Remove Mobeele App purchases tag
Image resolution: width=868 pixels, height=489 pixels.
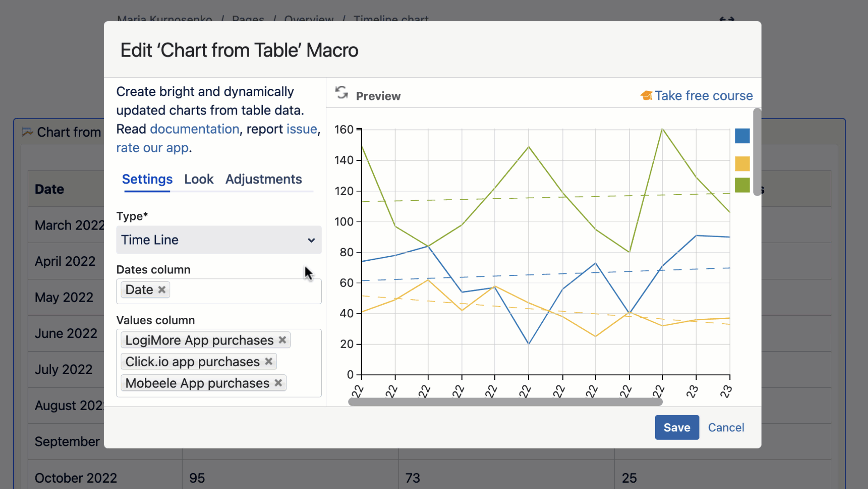click(278, 383)
